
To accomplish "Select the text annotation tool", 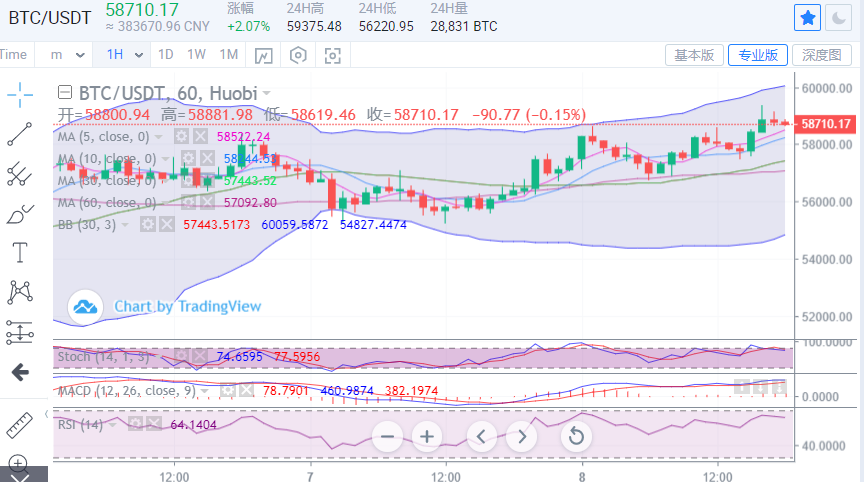I will coord(20,253).
